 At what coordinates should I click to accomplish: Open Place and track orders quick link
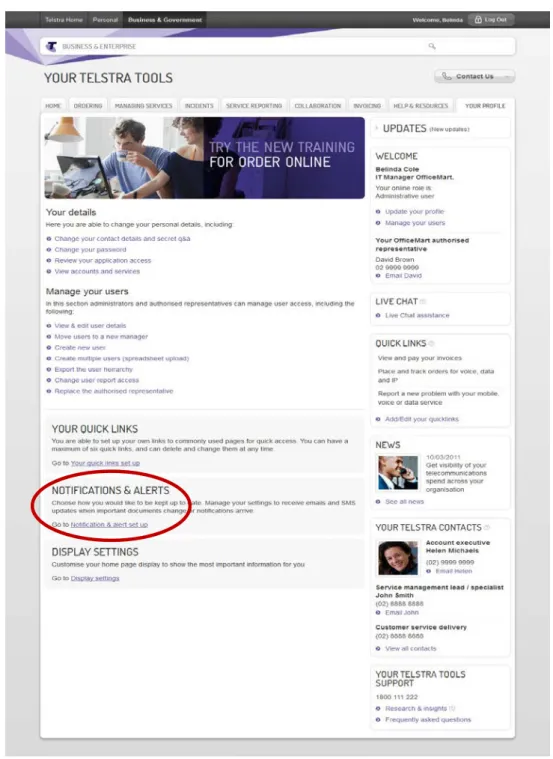[436, 376]
